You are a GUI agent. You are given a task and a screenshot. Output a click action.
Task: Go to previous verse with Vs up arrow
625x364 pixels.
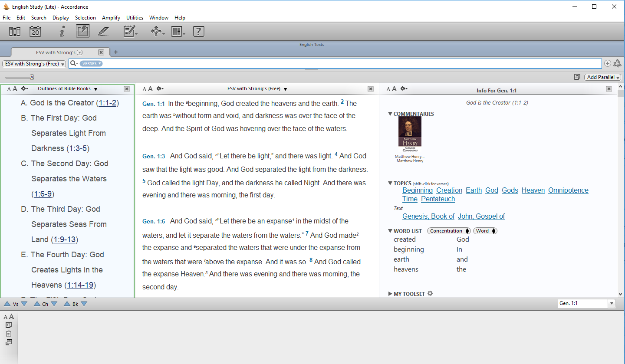coord(7,304)
